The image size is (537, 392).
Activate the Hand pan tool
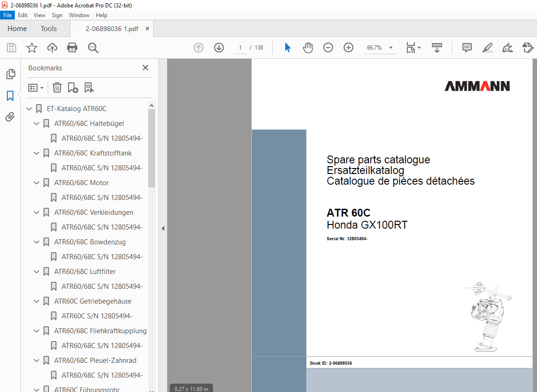(x=308, y=48)
